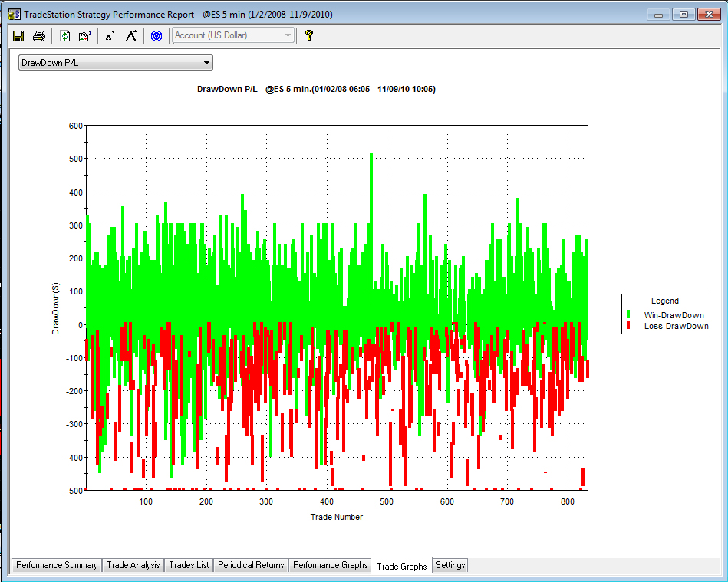Click the red Loss-DrawDown legend swatch
Viewport: 728px width, 582px height.
tap(628, 325)
